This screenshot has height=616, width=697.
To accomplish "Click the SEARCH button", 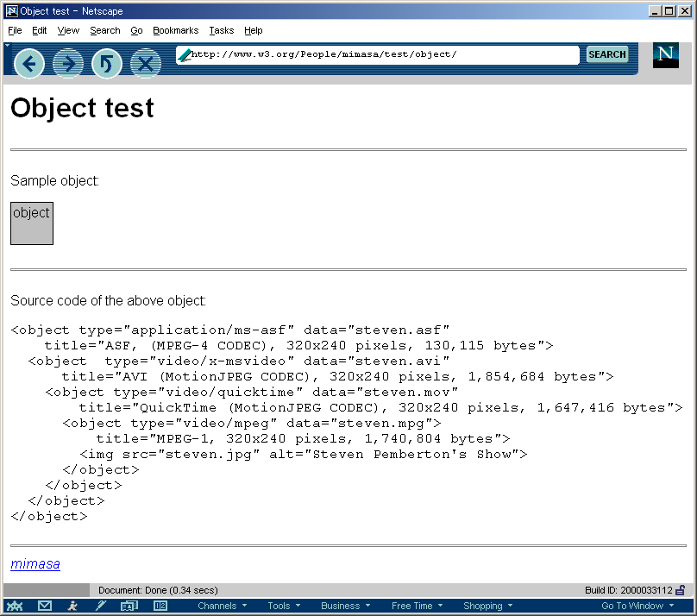I will pos(606,54).
